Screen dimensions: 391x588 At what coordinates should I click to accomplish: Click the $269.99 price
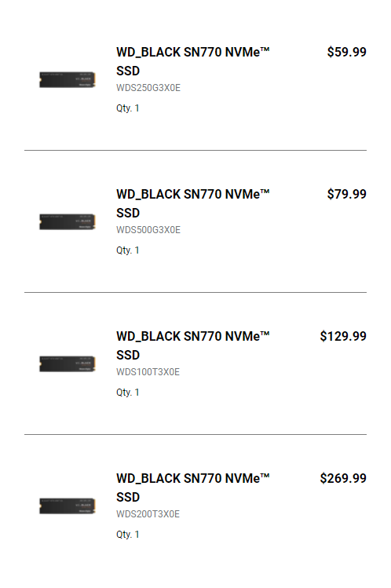pyautogui.click(x=343, y=479)
